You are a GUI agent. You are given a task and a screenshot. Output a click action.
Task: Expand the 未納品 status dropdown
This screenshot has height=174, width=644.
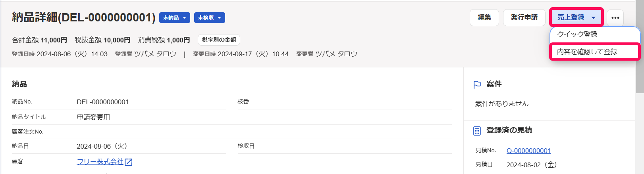(x=175, y=18)
